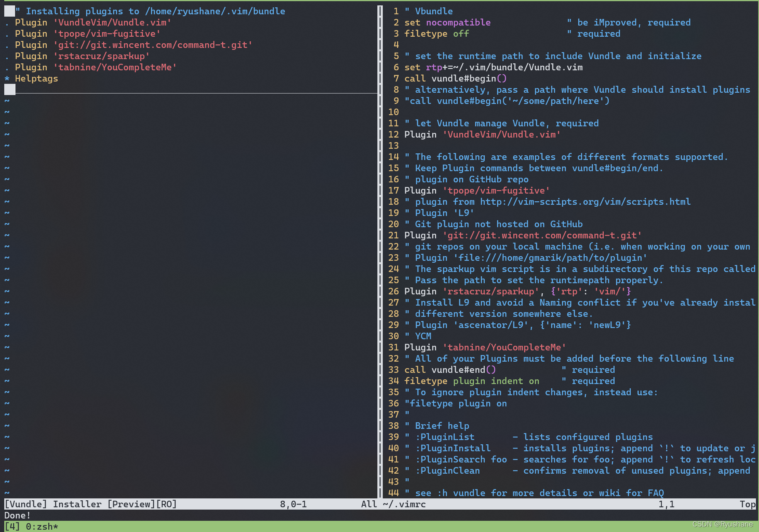Click 'call vundle#end()' on line 33
The height and width of the screenshot is (532, 759).
coord(450,370)
